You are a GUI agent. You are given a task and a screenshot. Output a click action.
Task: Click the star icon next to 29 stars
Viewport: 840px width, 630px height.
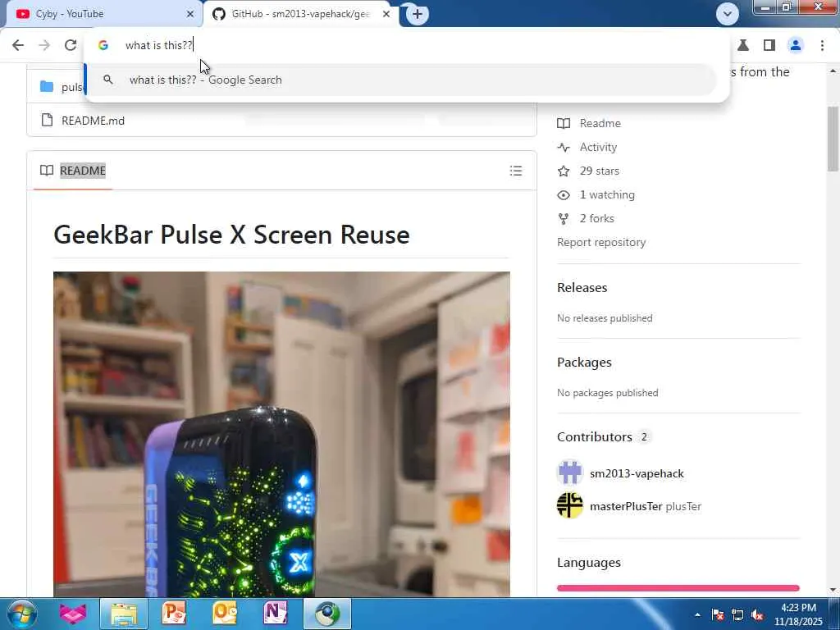click(x=564, y=171)
